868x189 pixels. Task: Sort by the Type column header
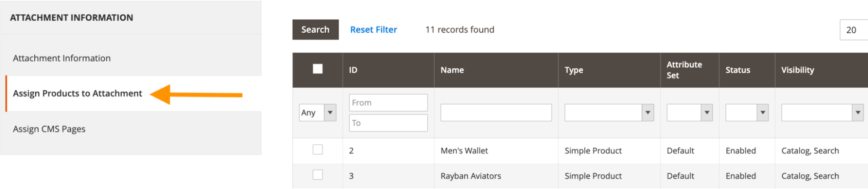tap(609, 70)
